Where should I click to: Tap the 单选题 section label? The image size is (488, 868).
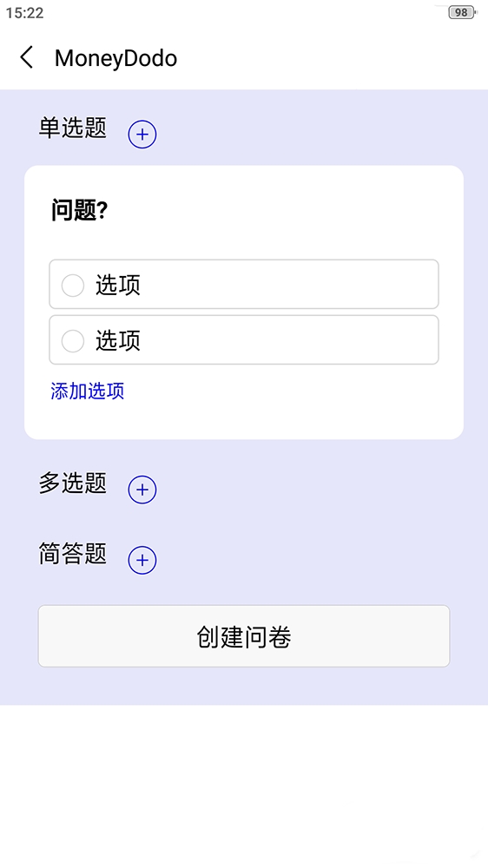point(73,128)
